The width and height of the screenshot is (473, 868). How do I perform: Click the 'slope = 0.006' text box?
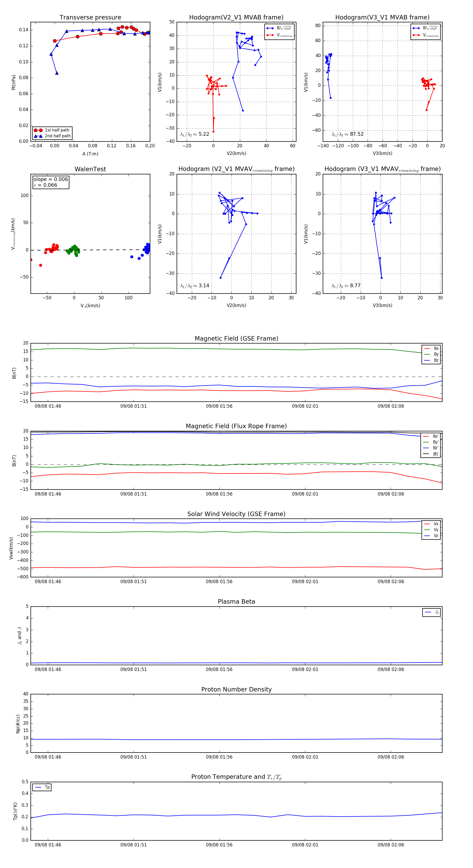pos(50,179)
